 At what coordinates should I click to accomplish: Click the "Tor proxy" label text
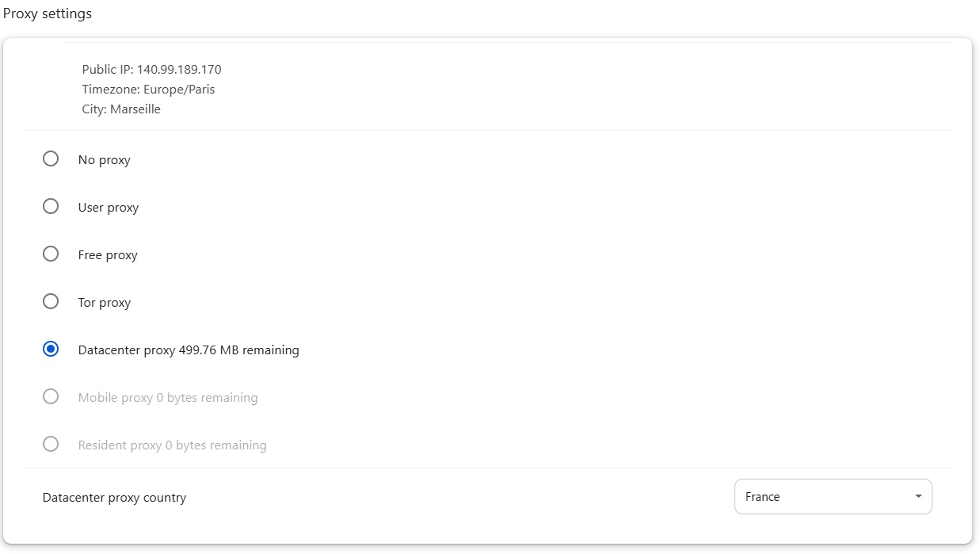(105, 303)
